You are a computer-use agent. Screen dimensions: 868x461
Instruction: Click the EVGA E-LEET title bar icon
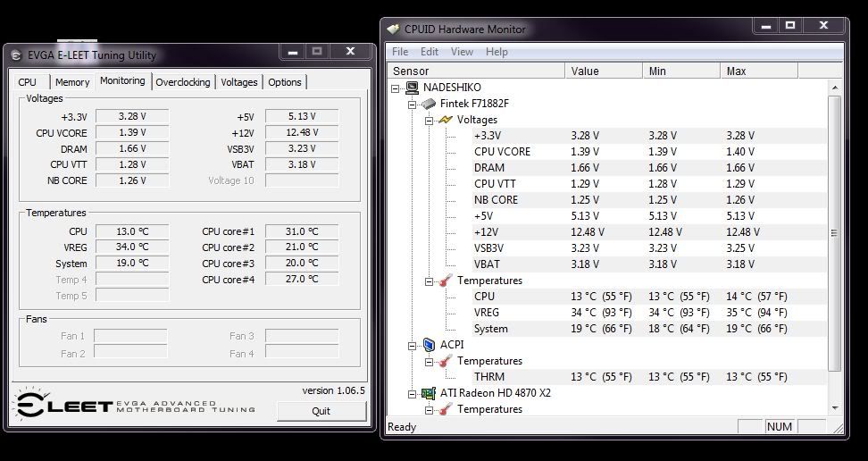(17, 54)
